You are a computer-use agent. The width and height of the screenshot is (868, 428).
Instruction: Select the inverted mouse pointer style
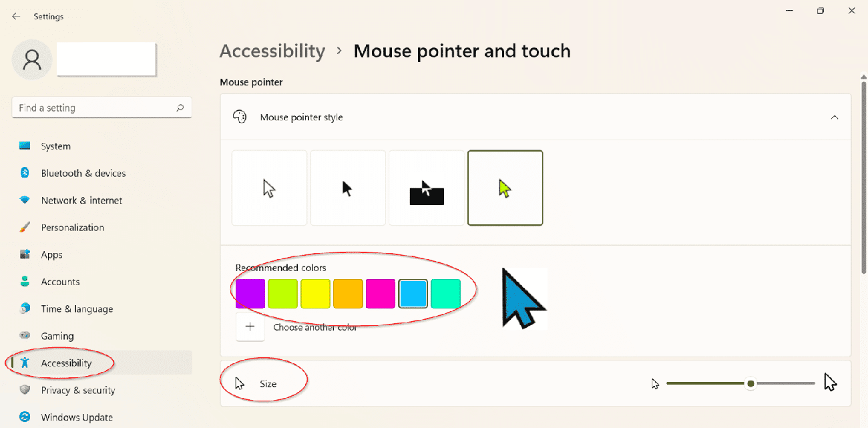pos(427,188)
